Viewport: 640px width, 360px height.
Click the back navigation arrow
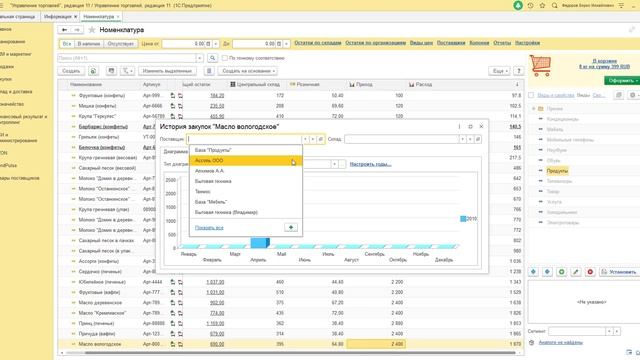(x=64, y=30)
